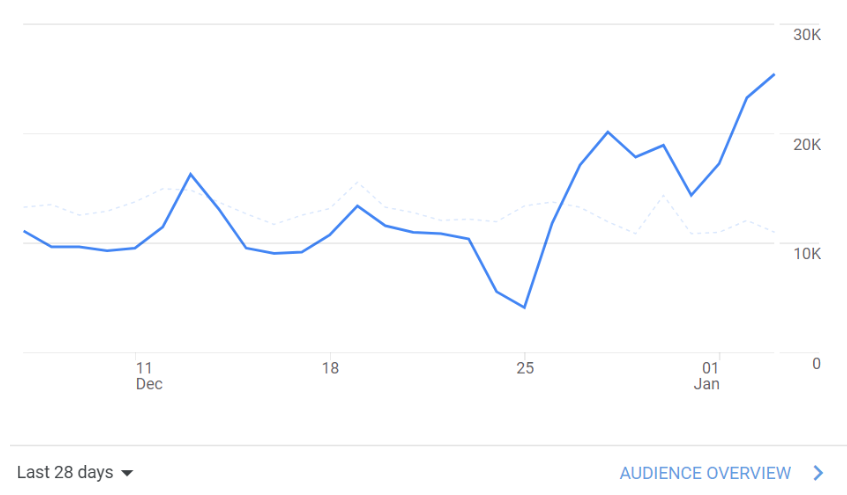This screenshot has width=847, height=495.
Task: Click the blue line dip just before 01 Jan
Action: 691,195
